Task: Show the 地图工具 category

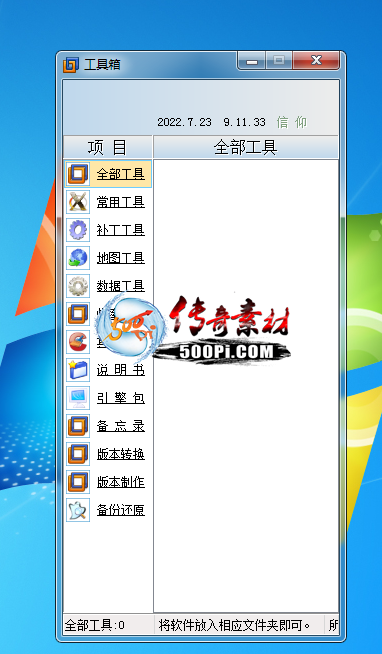Action: (121, 258)
